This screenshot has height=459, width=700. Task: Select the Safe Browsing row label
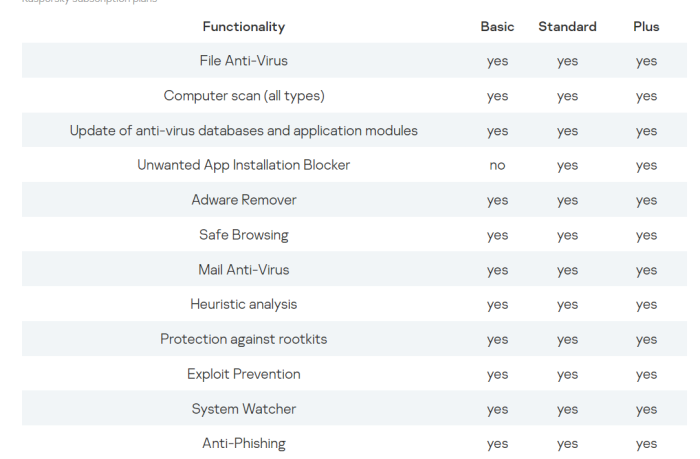[x=243, y=235]
